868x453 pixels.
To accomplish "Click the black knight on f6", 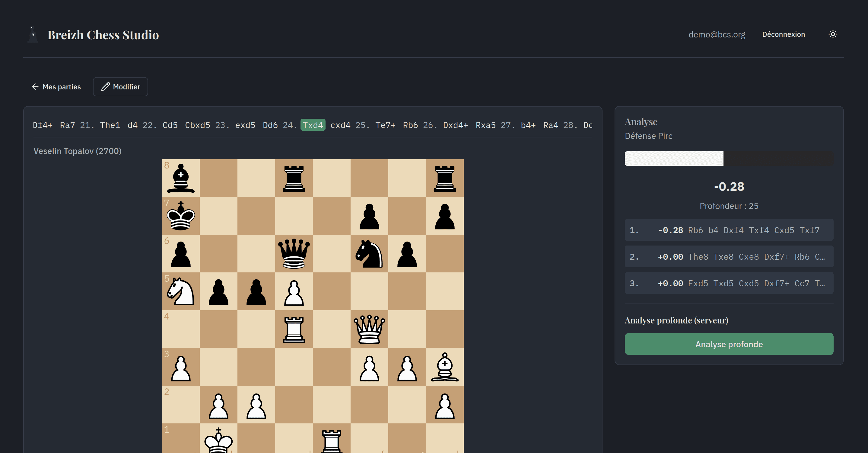I will click(x=369, y=254).
